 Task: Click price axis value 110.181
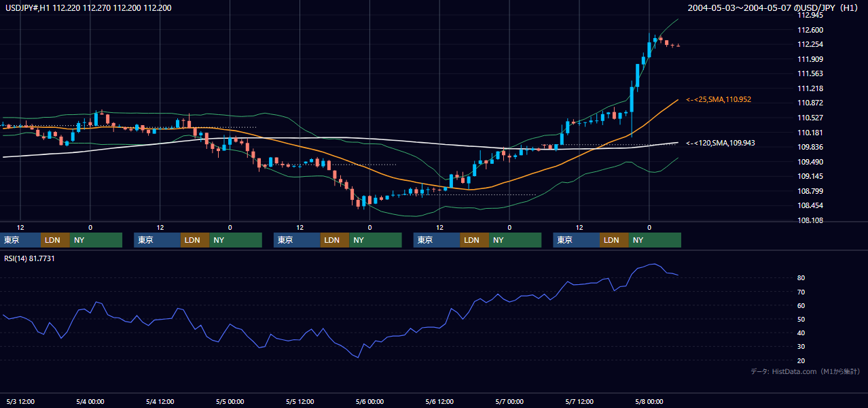pyautogui.click(x=811, y=133)
